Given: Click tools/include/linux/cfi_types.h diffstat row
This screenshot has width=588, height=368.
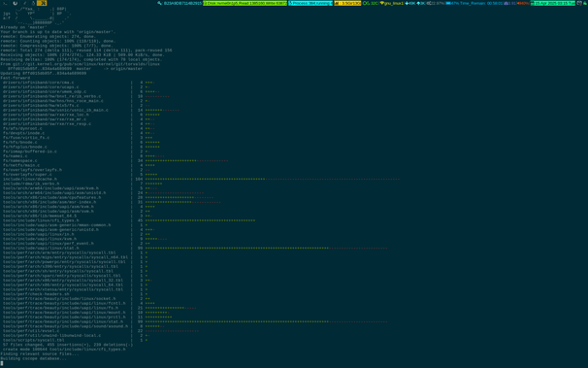Looking at the screenshot, I should pyautogui.click(x=129, y=220).
